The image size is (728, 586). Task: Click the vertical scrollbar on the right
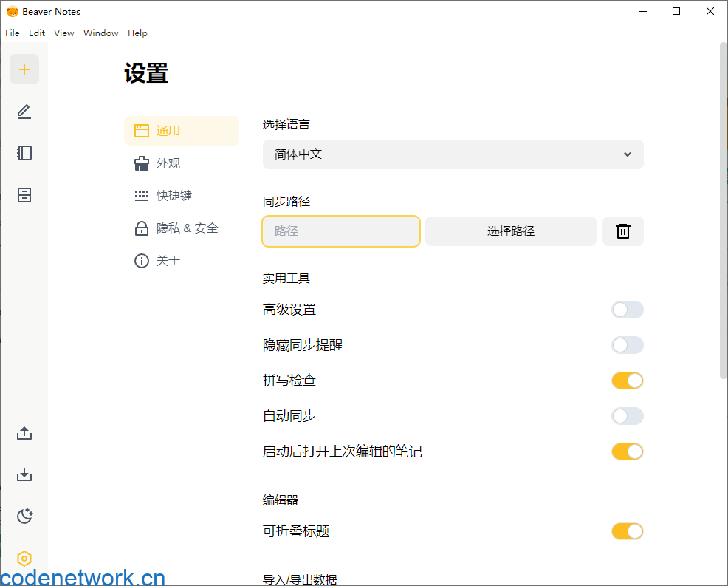pos(723,211)
